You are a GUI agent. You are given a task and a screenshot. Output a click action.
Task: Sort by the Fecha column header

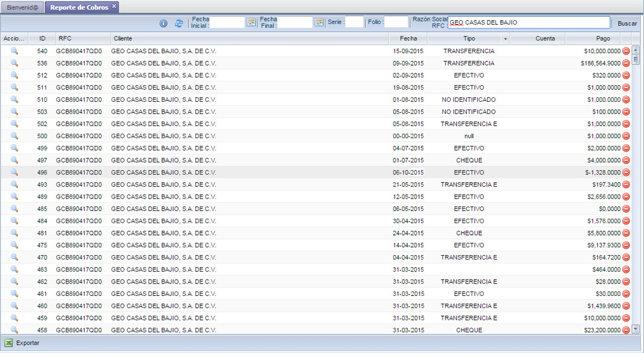(x=409, y=39)
